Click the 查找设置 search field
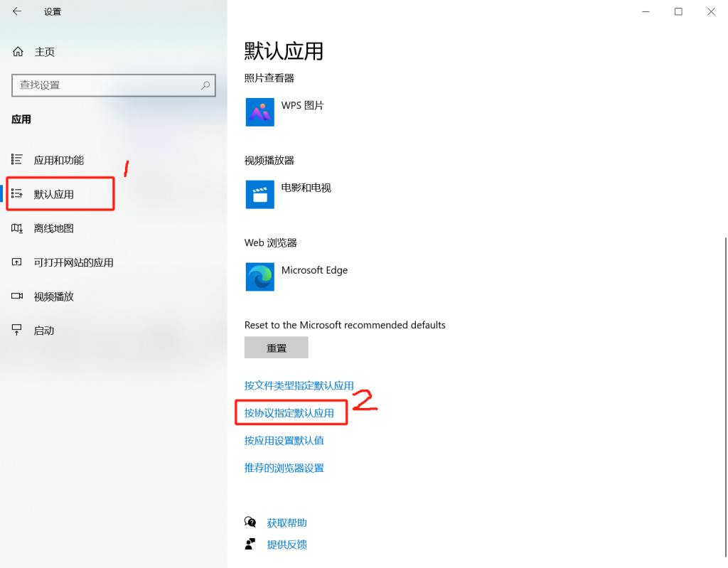 pyautogui.click(x=107, y=85)
